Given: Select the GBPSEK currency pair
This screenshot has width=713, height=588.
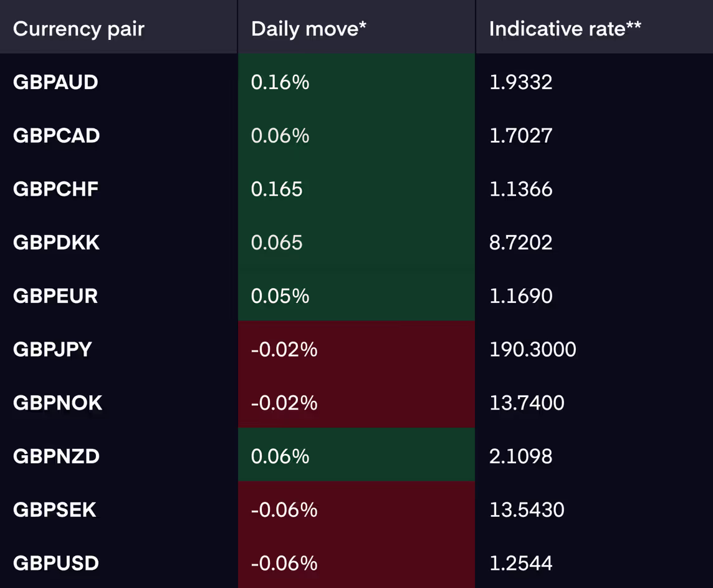Looking at the screenshot, I should click(x=55, y=510).
